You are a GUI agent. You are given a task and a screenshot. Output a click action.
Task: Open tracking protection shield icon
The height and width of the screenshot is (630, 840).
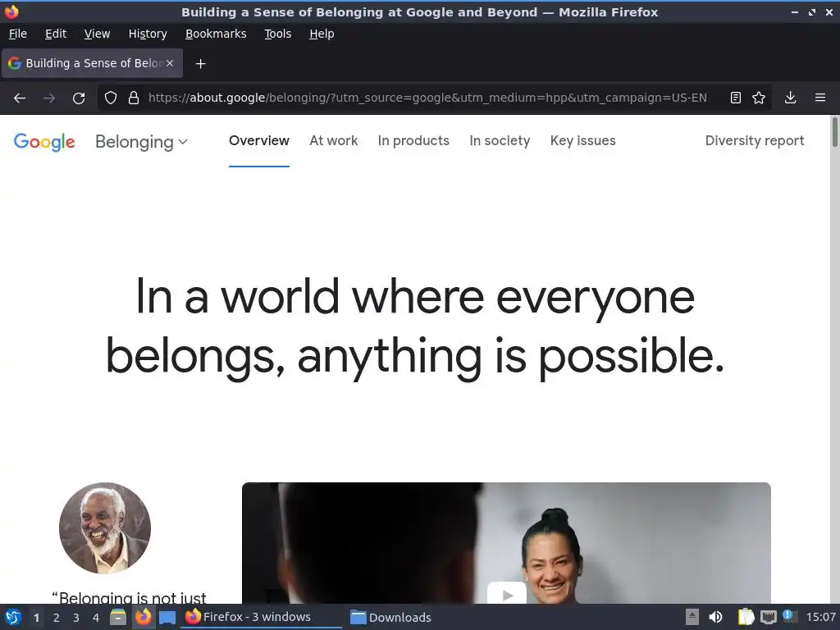pyautogui.click(x=111, y=98)
